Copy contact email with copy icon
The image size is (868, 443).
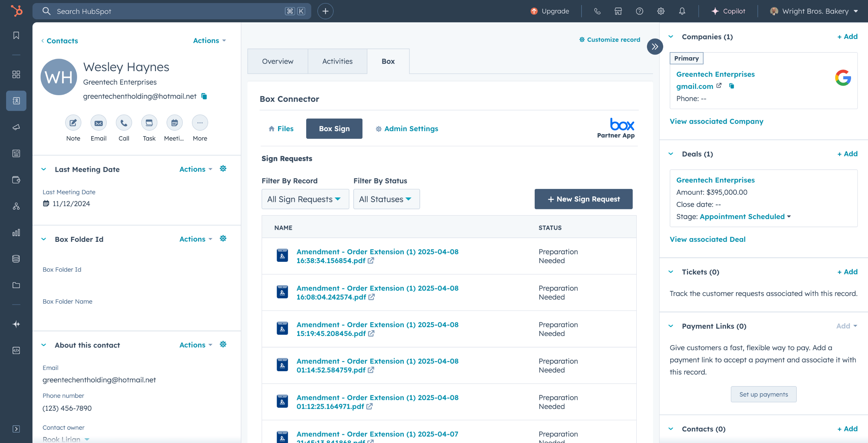(x=204, y=96)
